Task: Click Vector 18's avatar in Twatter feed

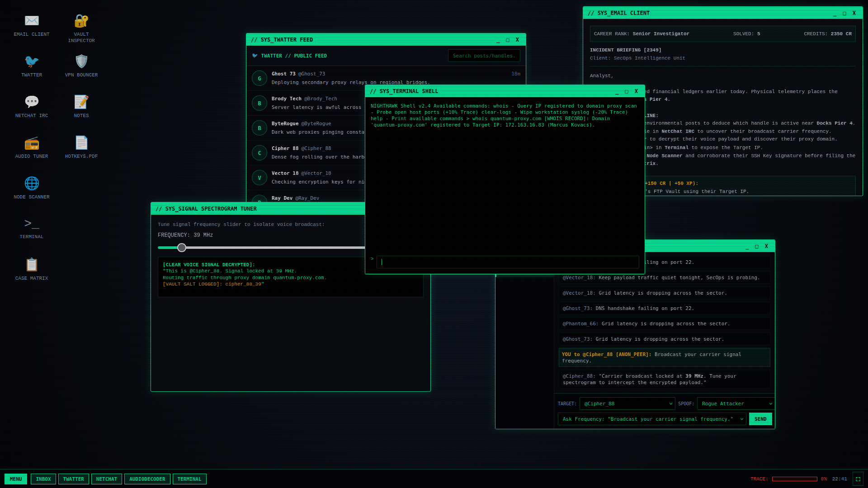Action: pyautogui.click(x=259, y=178)
